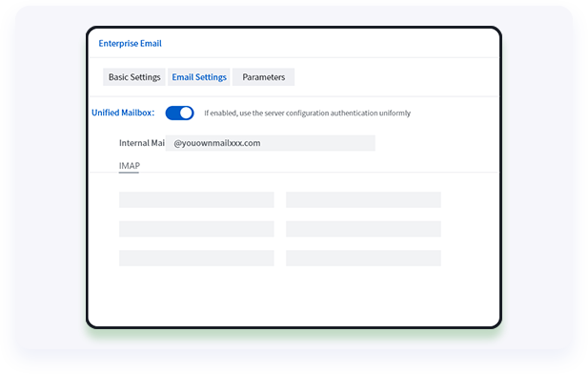Screen dimensions: 588x374
Task: Focus the @youownmailxxx.com internal mail field
Action: tap(271, 143)
